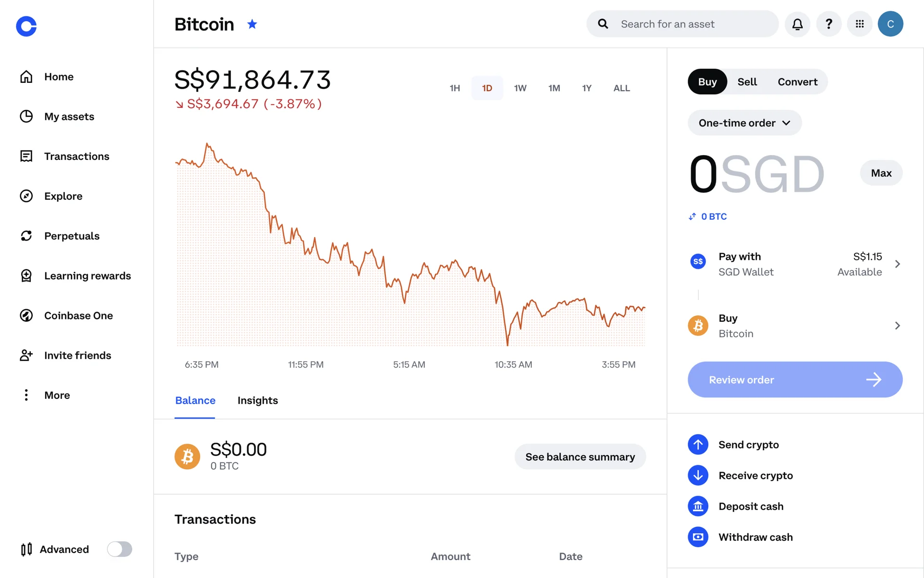Select the 1W chart timeframe
This screenshot has height=578, width=924.
(x=520, y=88)
